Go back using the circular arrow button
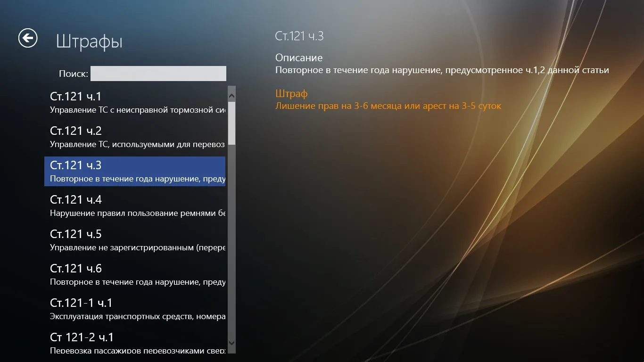 [x=28, y=38]
